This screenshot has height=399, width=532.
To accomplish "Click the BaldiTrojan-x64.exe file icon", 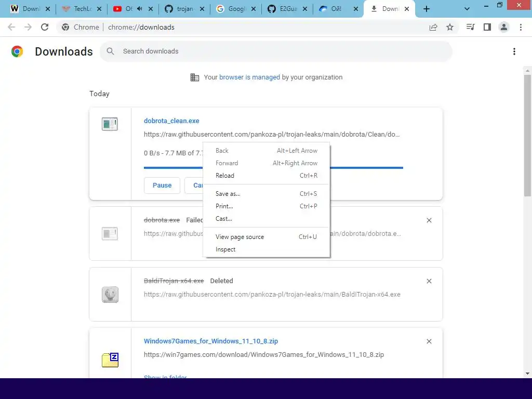I will (110, 294).
